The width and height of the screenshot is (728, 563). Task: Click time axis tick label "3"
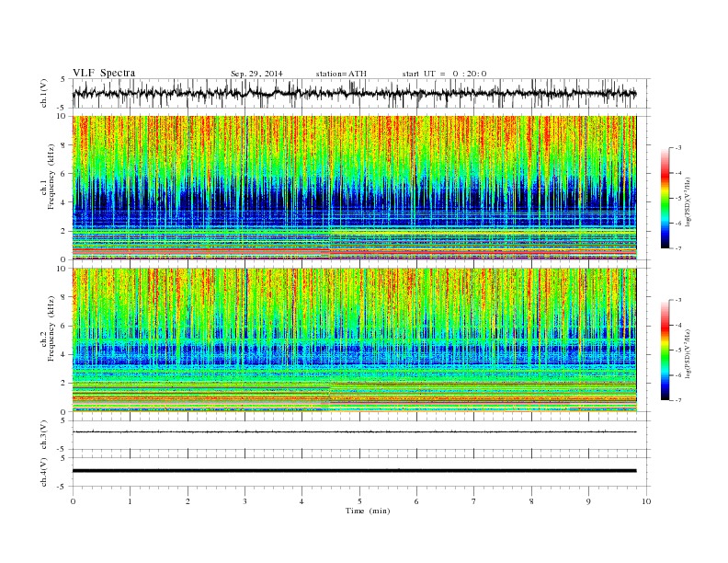(x=245, y=501)
